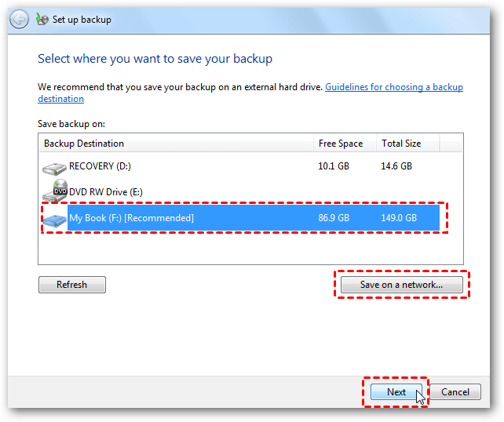Select the RECOVERY (D:) drive icon
This screenshot has width=504, height=422.
pos(54,169)
